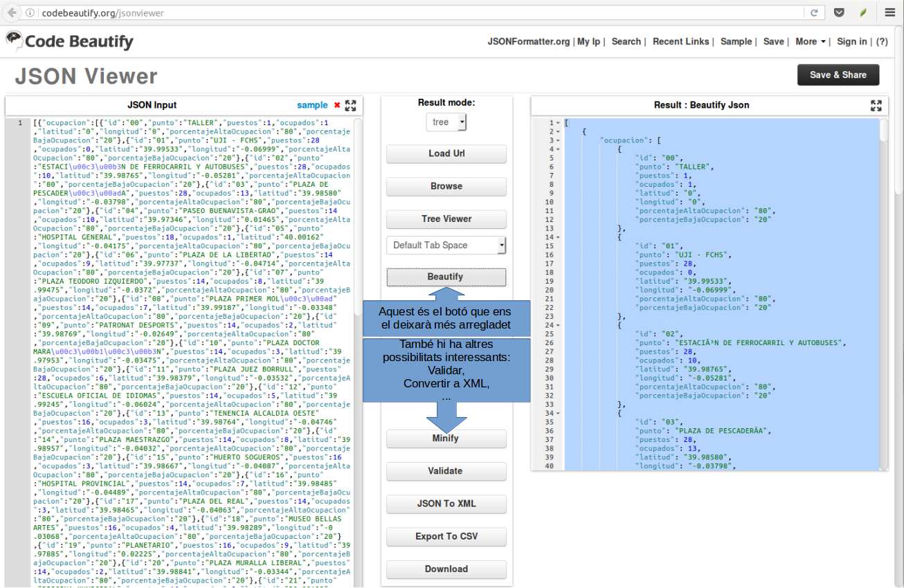Click the green leaf extension icon
Viewport: 904px width, 588px height.
point(863,12)
